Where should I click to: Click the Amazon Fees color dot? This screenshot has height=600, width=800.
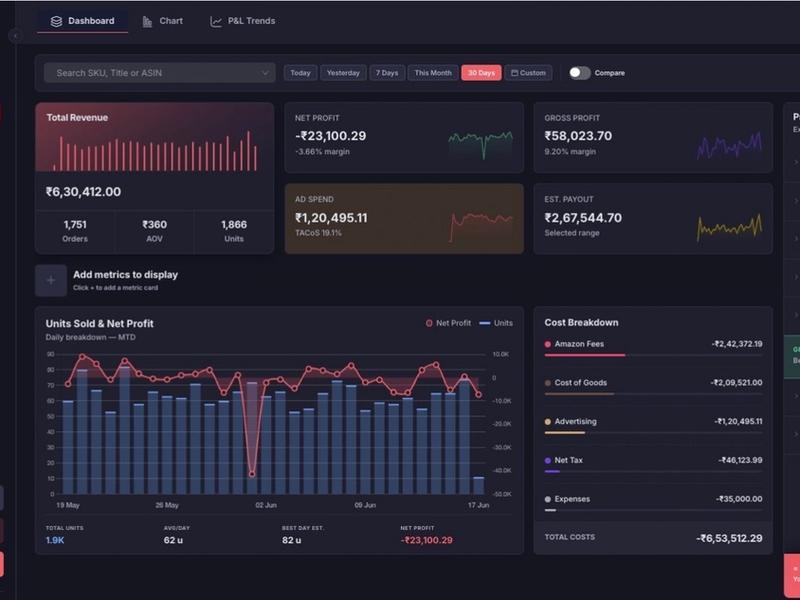548,344
